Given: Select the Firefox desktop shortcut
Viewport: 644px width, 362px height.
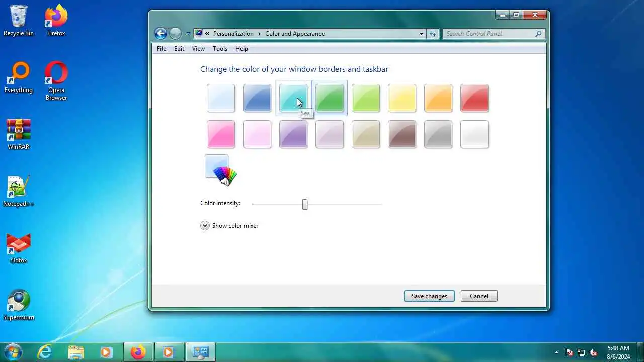Looking at the screenshot, I should click(56, 21).
